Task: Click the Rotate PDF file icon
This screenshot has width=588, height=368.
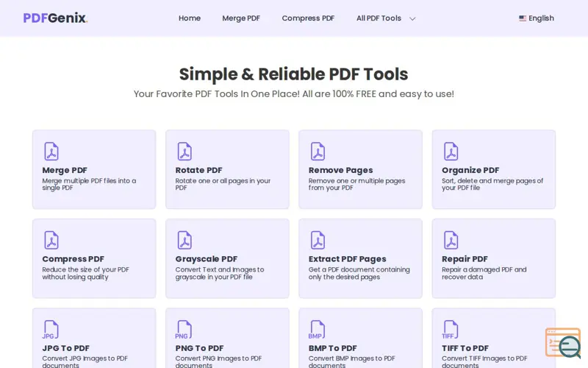Action: pyautogui.click(x=184, y=152)
